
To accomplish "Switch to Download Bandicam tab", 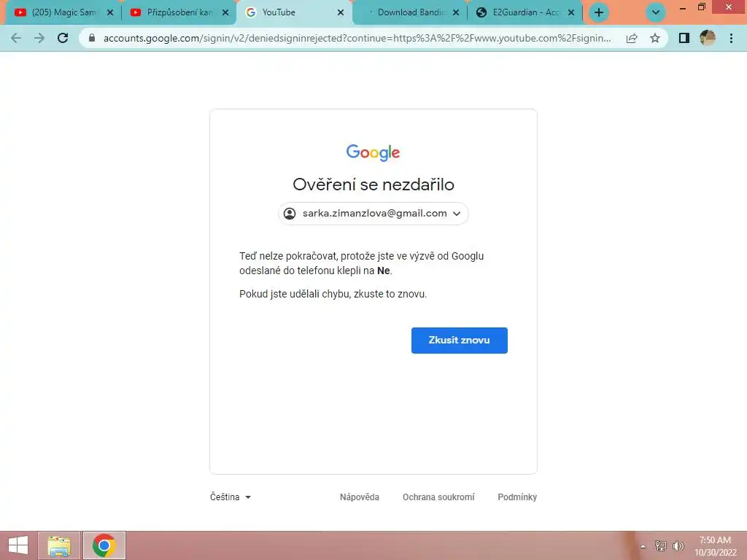I will click(x=410, y=12).
